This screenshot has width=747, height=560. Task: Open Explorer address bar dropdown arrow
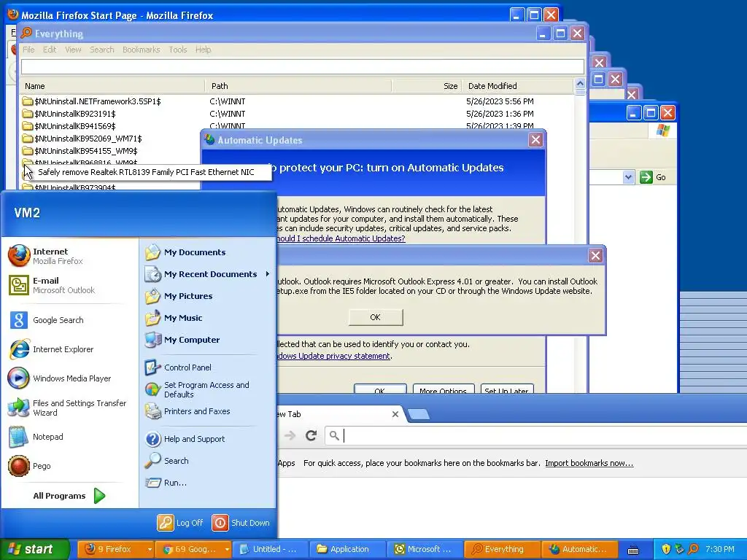[628, 177]
